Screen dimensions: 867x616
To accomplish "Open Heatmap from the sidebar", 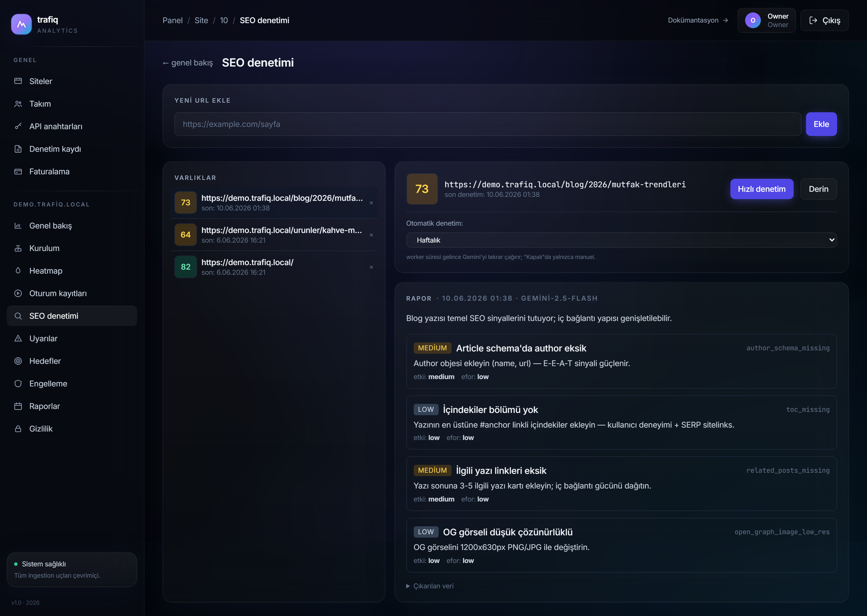I will 72,271.
